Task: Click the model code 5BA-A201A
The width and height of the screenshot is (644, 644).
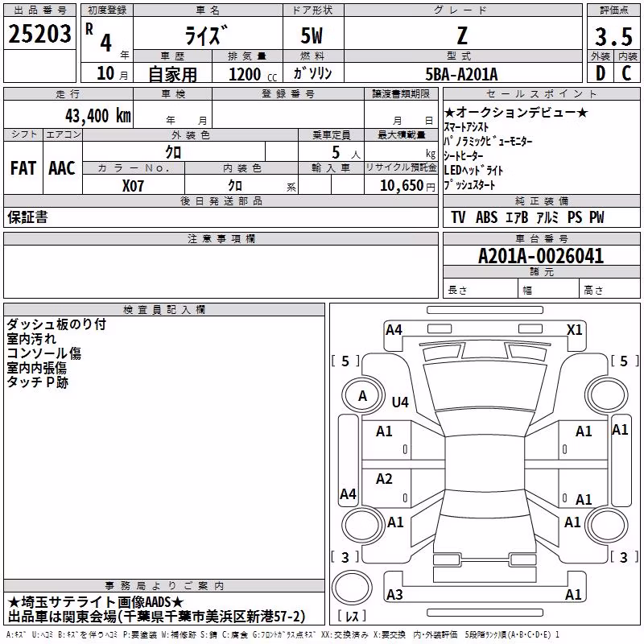Action: (461, 74)
